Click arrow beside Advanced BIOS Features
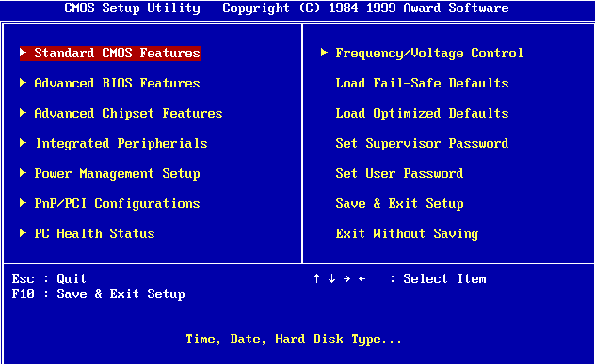Viewport: 595px width, 364px height. (24, 82)
